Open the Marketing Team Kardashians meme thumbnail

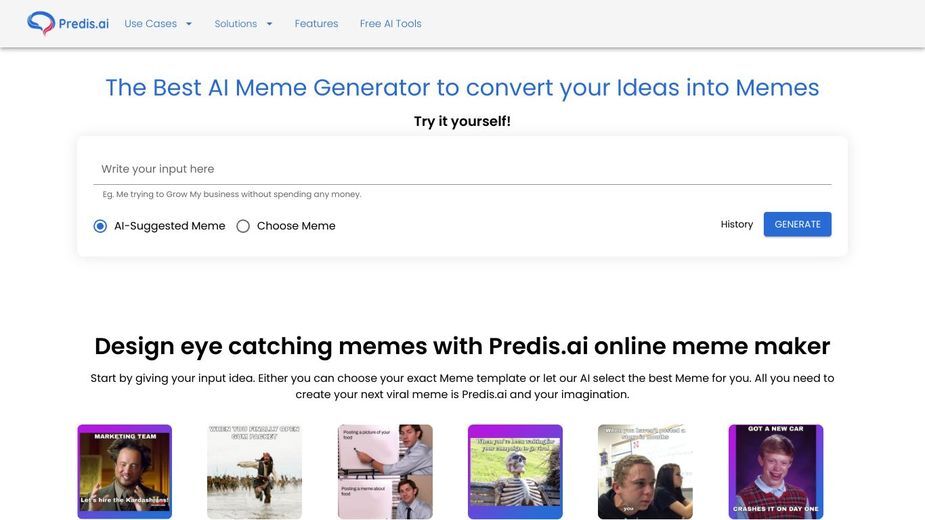coord(124,472)
